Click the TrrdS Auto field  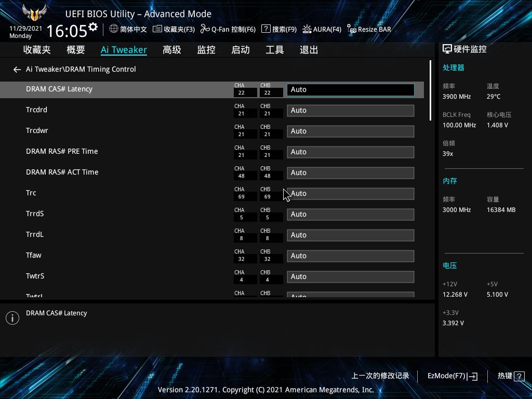tap(351, 215)
